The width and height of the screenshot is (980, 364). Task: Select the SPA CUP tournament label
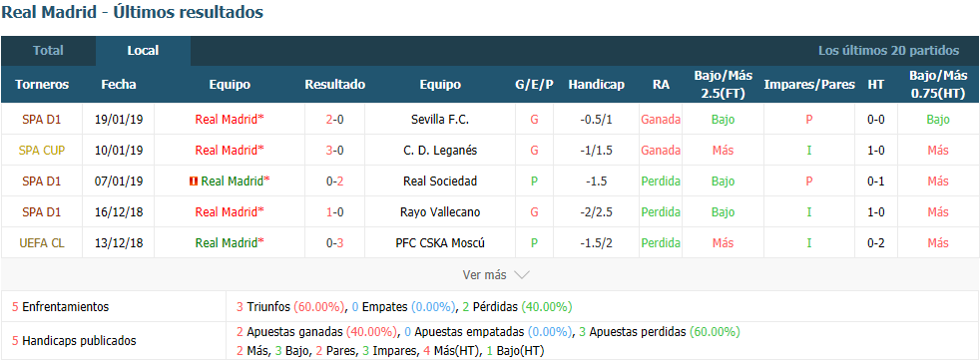42,150
